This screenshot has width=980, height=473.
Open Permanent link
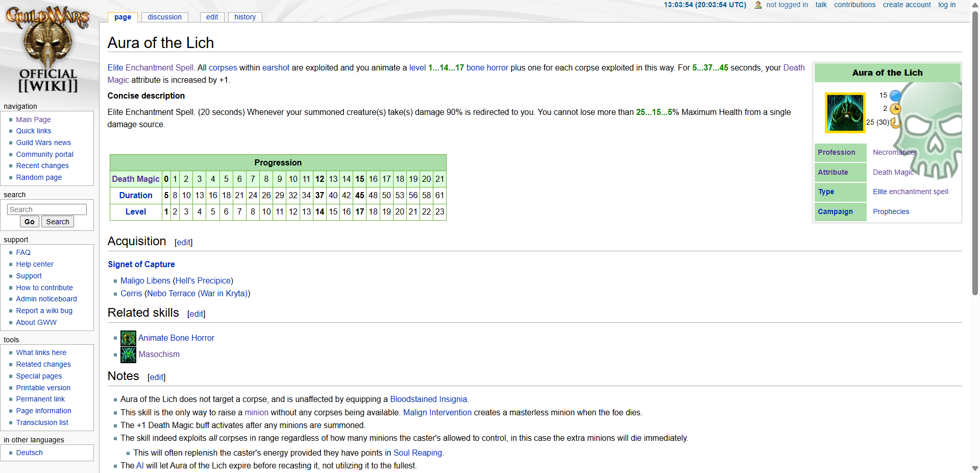[40, 399]
